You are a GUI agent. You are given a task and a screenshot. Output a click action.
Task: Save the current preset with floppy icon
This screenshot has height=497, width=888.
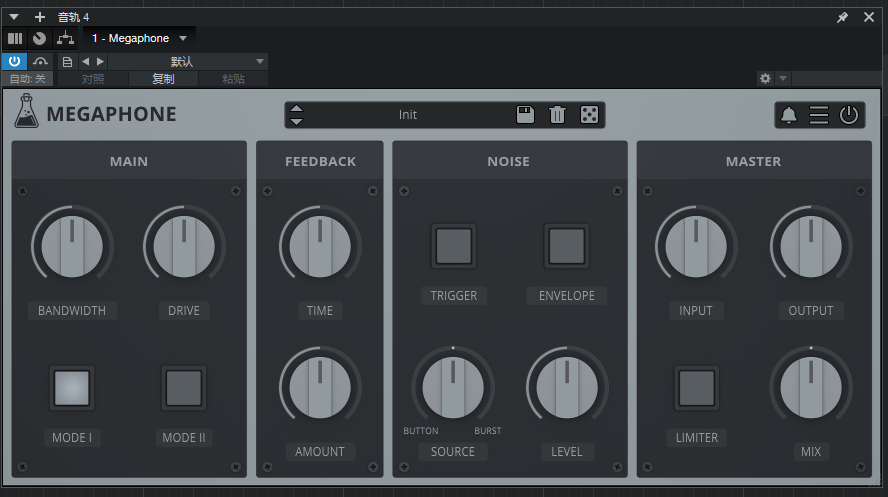pyautogui.click(x=526, y=115)
